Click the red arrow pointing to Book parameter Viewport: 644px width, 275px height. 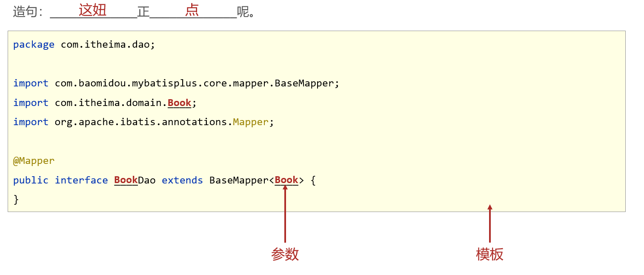pos(285,213)
